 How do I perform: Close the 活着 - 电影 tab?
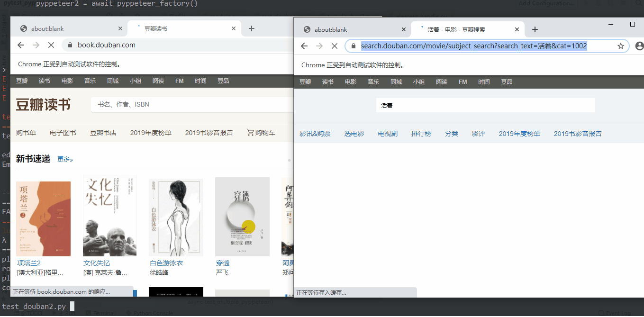pyautogui.click(x=517, y=29)
